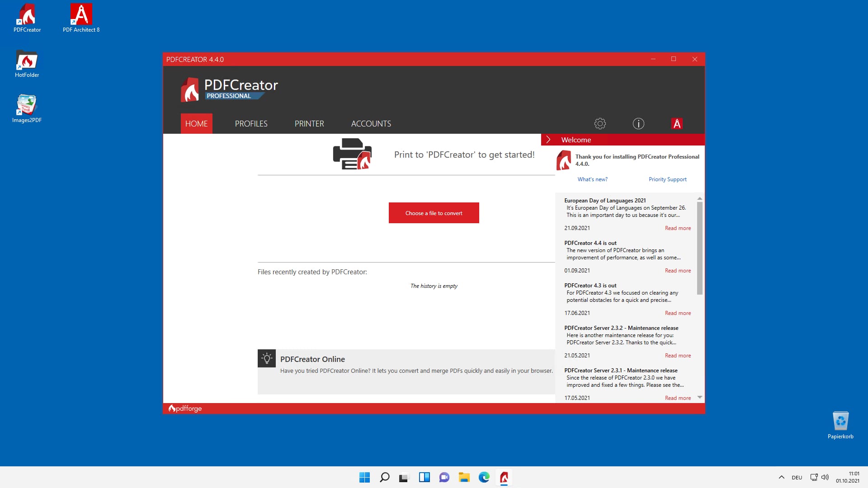This screenshot has height=488, width=868.
Task: Read more about PDFCreator 4.3 is out
Action: point(678,313)
